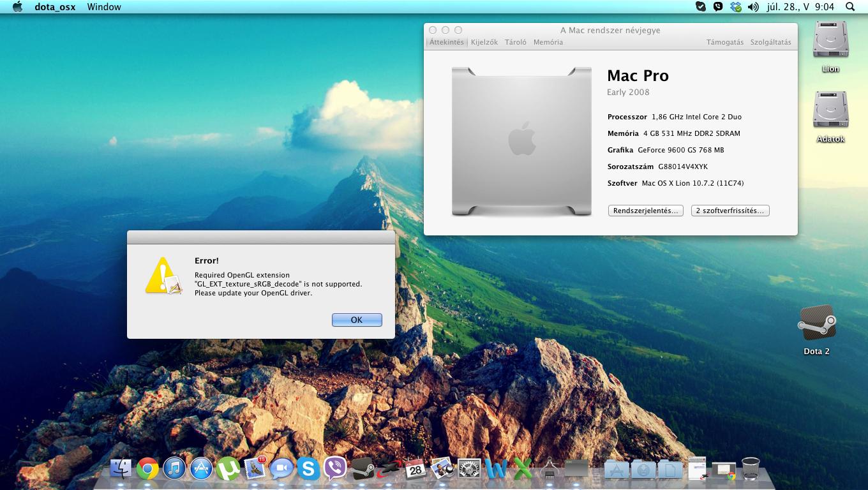Open the purple Viber dock icon
Viewport: 868px width, 490px height.
click(x=335, y=469)
